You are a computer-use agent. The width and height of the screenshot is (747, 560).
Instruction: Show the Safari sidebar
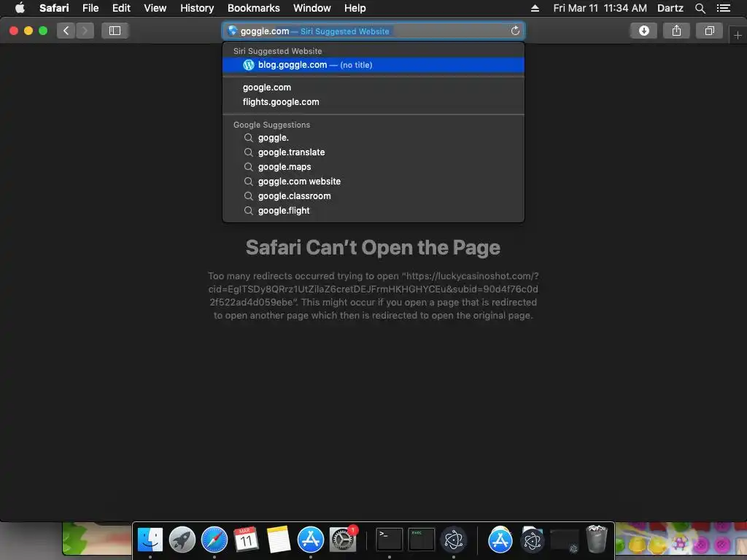(115, 31)
